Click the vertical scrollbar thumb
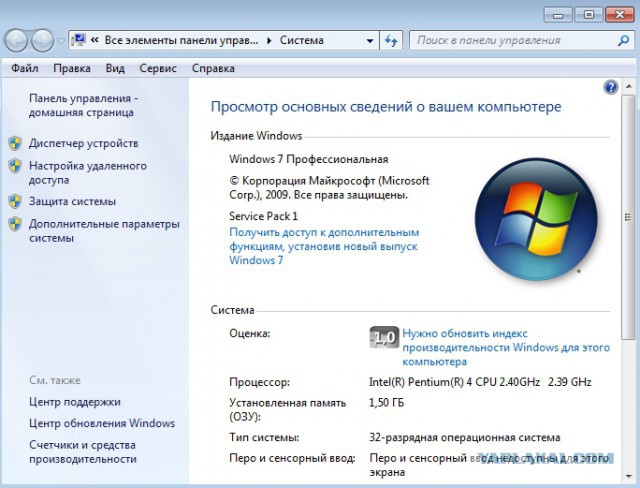The width and height of the screenshot is (640, 488). click(629, 217)
